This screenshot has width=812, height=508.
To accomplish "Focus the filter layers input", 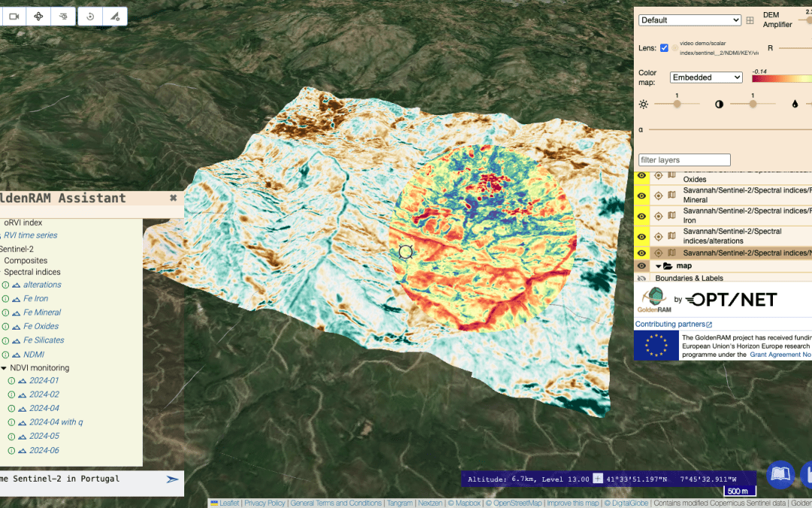I will pos(684,160).
